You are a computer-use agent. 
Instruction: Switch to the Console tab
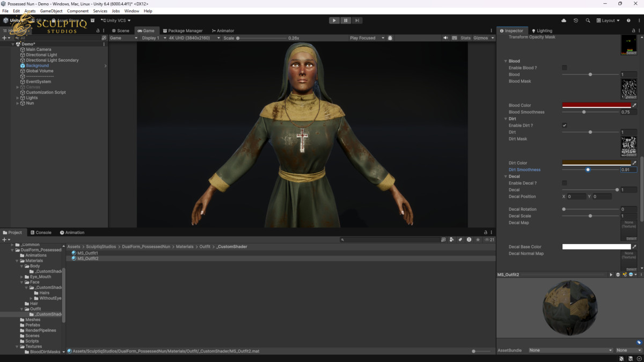tap(41, 232)
